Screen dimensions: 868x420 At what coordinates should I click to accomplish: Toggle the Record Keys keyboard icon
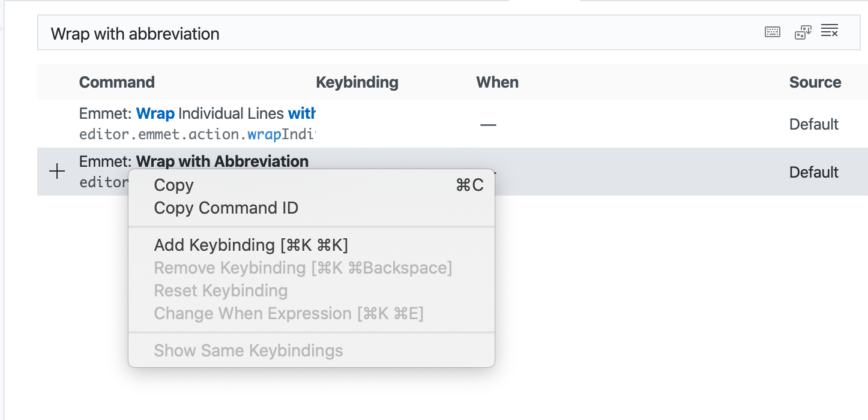pos(773,32)
